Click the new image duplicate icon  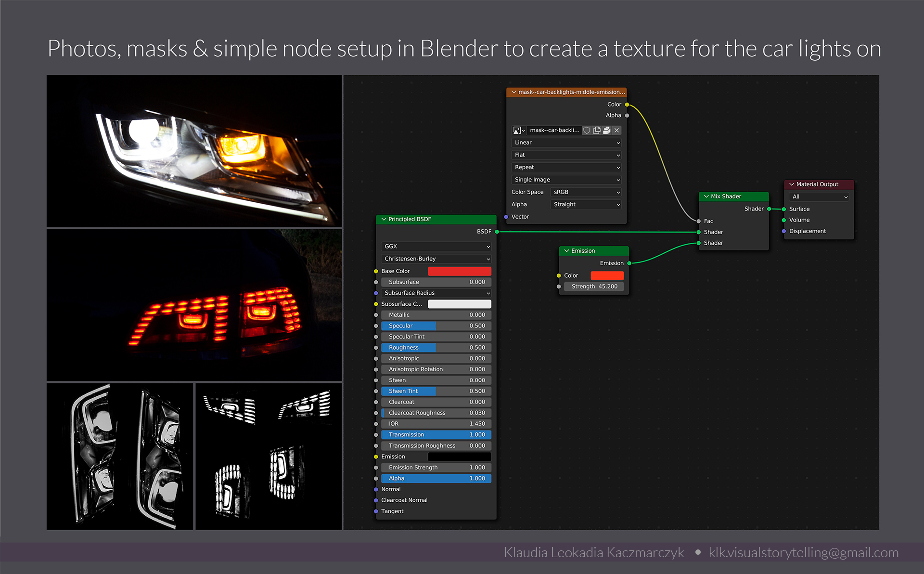(597, 130)
